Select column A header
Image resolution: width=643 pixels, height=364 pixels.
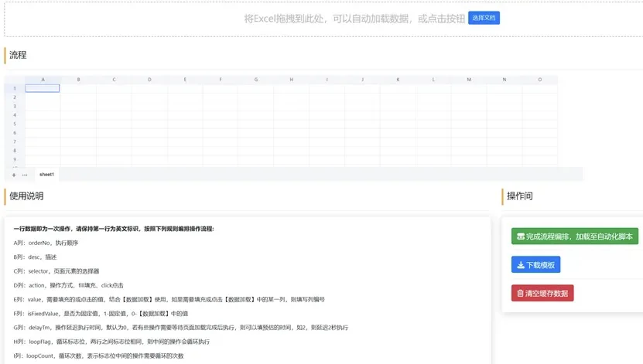(43, 80)
